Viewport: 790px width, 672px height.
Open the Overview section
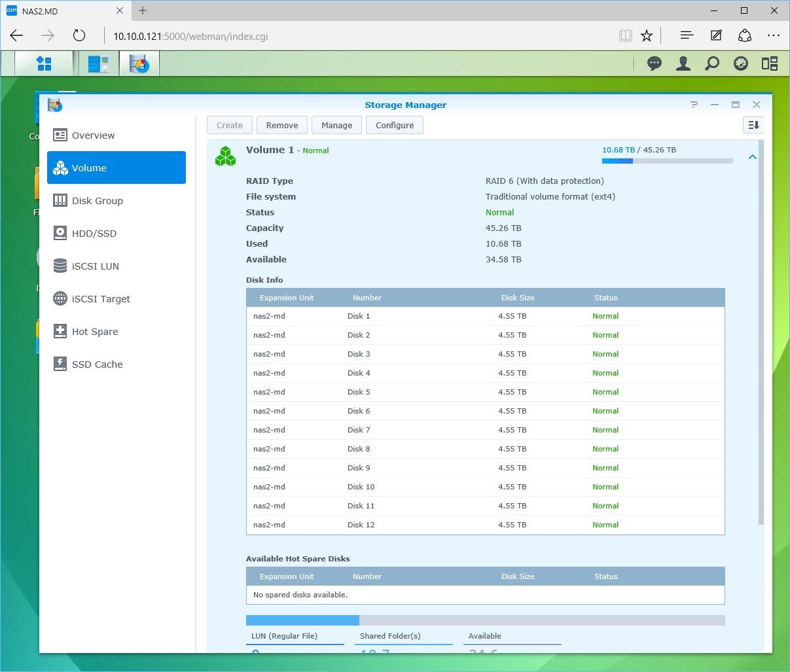[117, 135]
